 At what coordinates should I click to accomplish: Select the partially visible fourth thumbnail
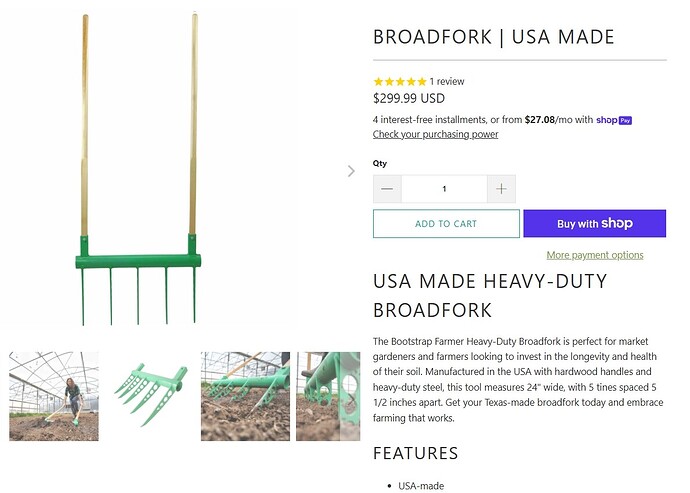click(x=327, y=396)
